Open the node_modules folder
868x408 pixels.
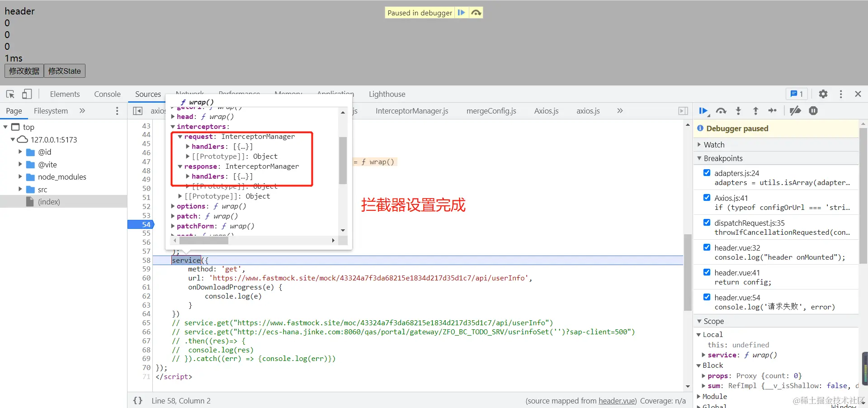pyautogui.click(x=62, y=177)
